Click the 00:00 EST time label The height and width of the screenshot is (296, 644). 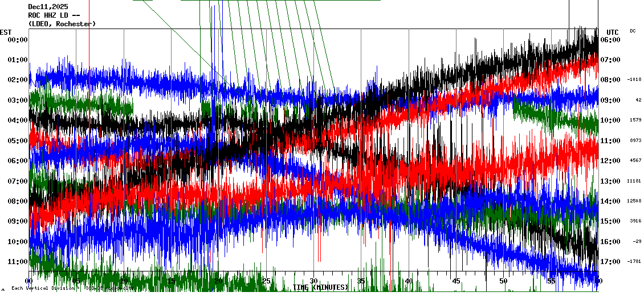tap(18, 39)
